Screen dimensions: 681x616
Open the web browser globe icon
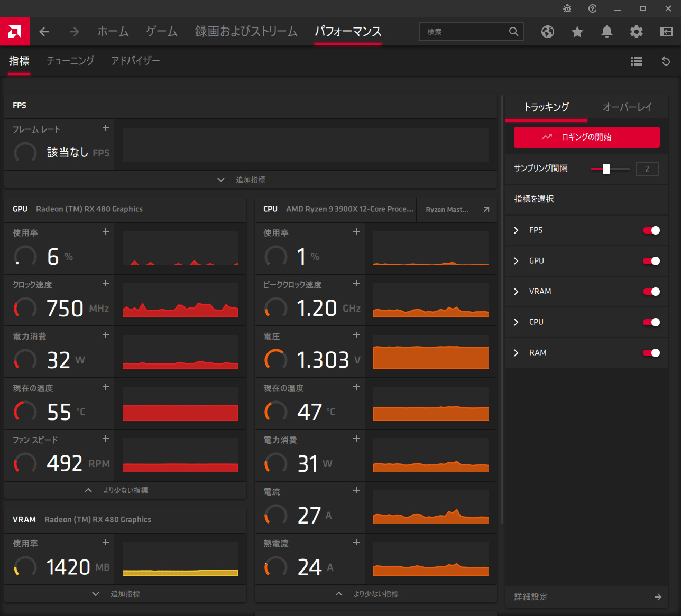tap(548, 32)
